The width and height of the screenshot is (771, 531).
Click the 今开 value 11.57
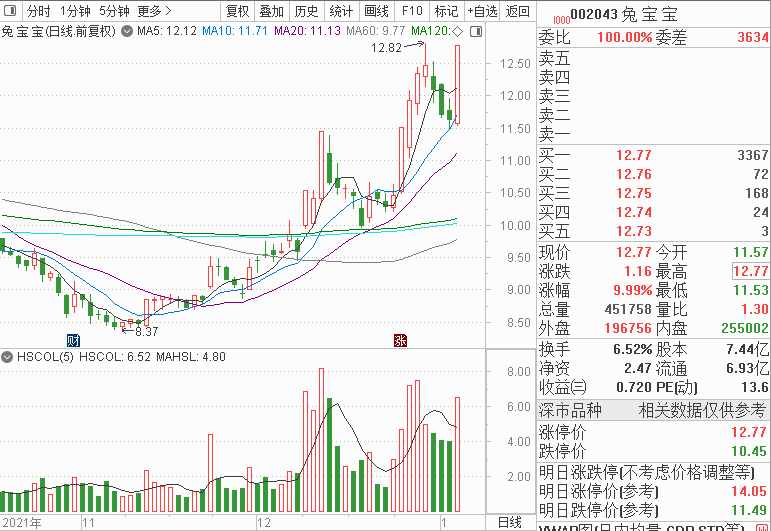(751, 253)
